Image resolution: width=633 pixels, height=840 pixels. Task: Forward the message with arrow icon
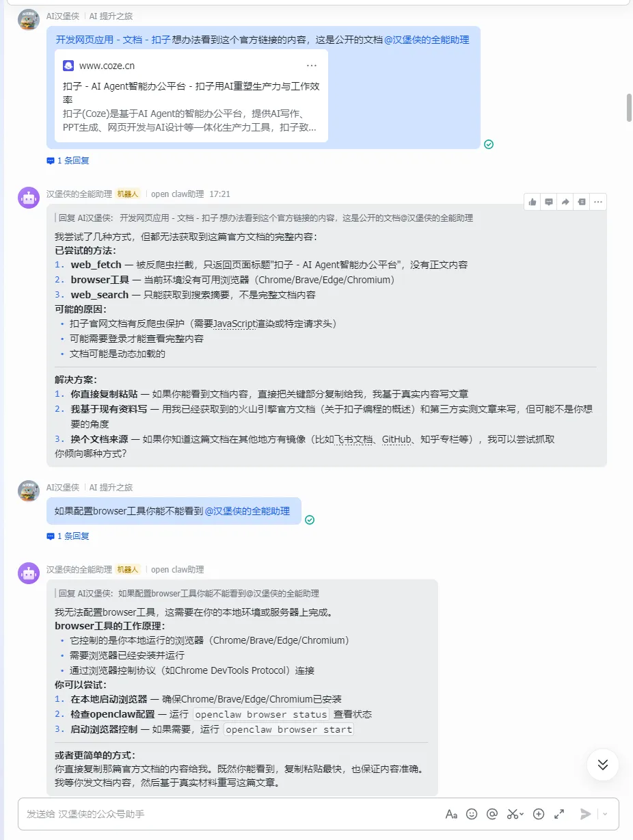click(565, 202)
